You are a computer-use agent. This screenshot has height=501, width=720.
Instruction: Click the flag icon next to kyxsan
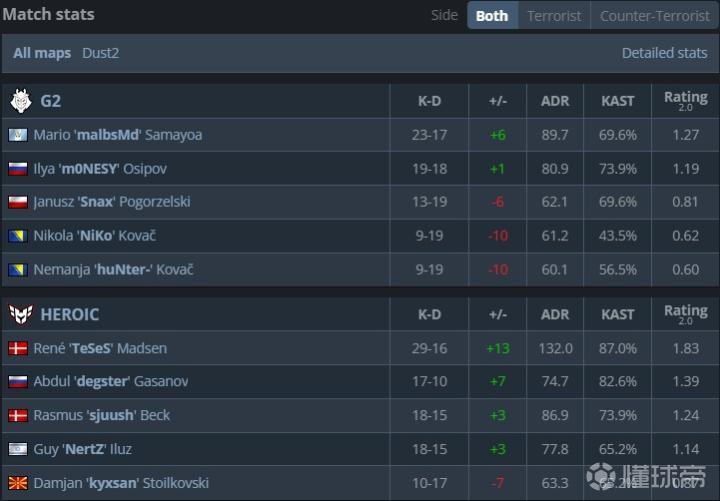[x=17, y=483]
